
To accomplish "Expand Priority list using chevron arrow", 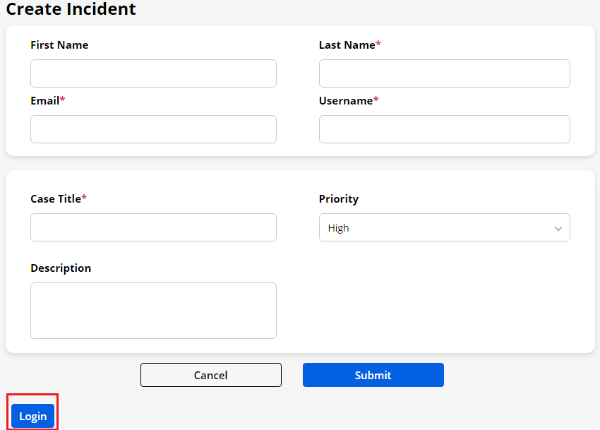I will [x=558, y=228].
